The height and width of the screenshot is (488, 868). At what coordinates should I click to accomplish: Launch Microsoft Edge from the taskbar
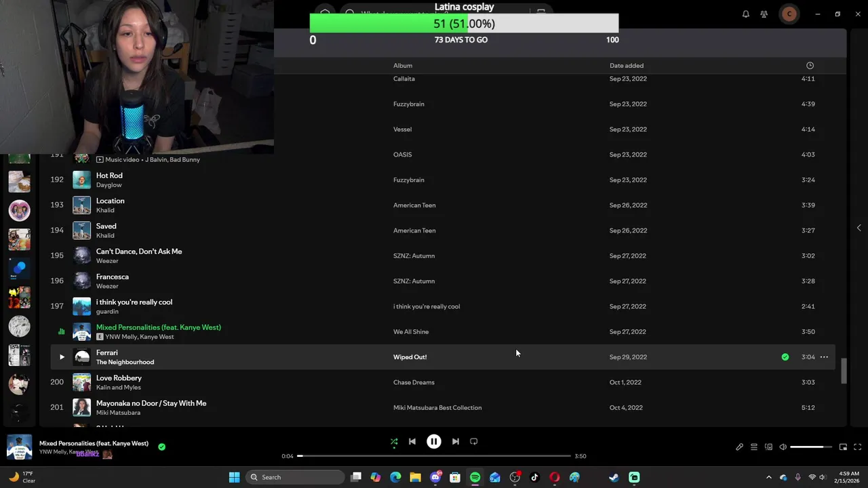(x=395, y=477)
